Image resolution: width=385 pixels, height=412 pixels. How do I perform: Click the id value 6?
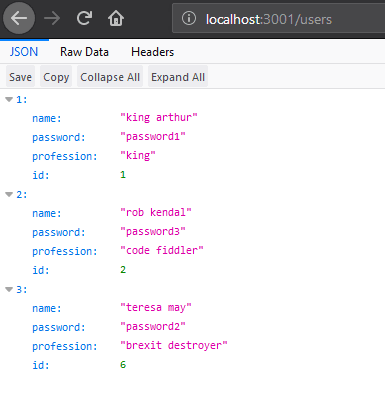click(x=123, y=364)
